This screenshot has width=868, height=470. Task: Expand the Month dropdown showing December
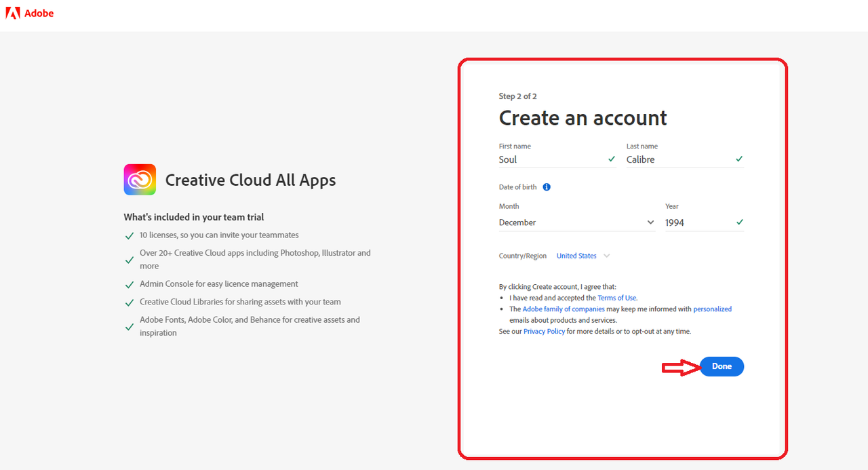tap(577, 222)
